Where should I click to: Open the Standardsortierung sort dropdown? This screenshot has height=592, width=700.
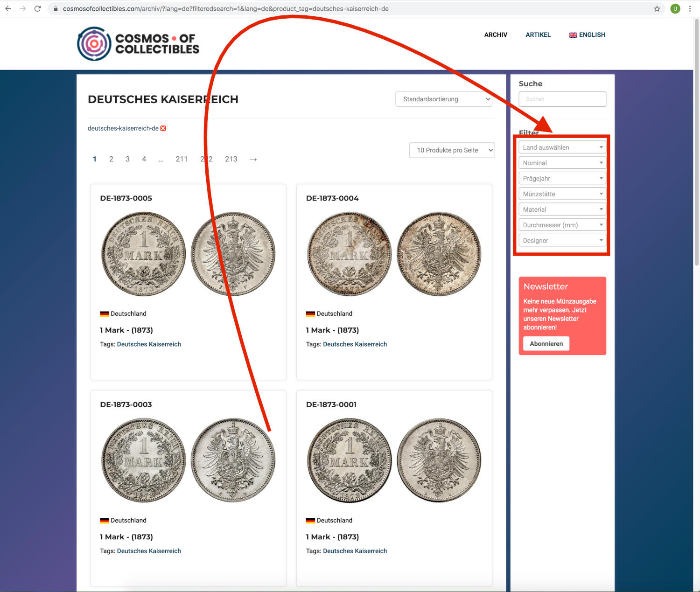click(x=444, y=99)
